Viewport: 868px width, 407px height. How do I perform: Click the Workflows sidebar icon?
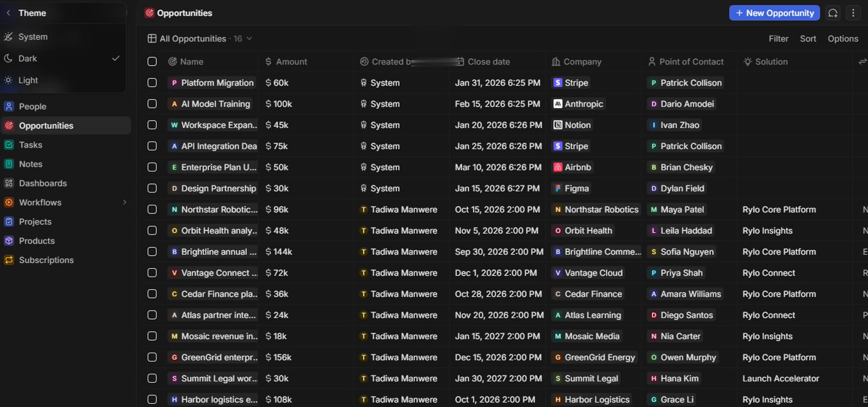point(9,202)
